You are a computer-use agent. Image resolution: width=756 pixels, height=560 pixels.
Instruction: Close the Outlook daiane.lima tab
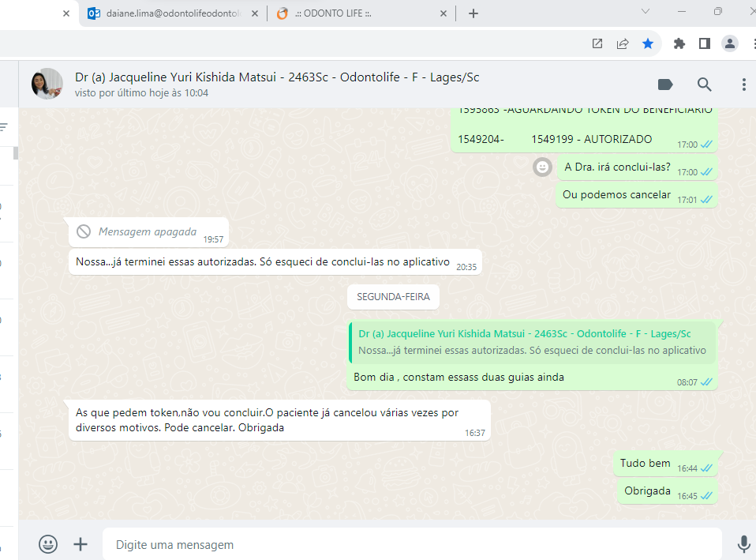coord(255,13)
